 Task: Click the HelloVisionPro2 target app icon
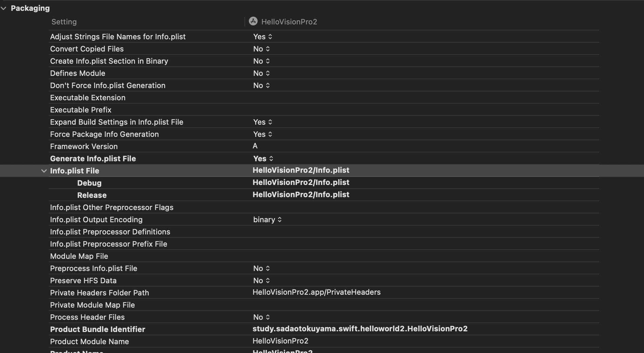pyautogui.click(x=253, y=21)
